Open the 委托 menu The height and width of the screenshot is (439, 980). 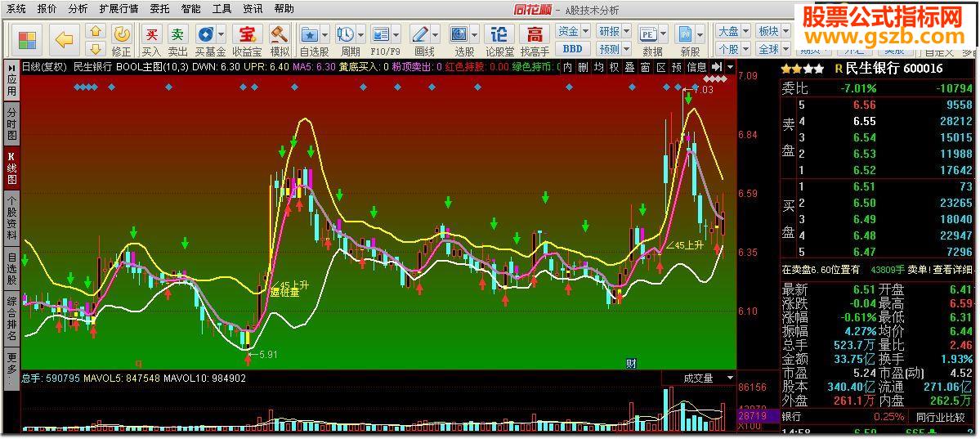pyautogui.click(x=160, y=9)
